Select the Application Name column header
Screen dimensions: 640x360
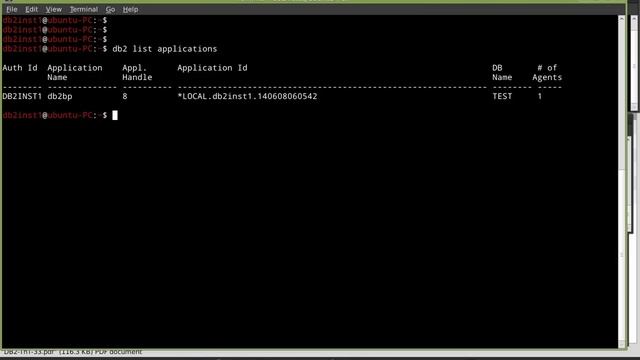75,73
